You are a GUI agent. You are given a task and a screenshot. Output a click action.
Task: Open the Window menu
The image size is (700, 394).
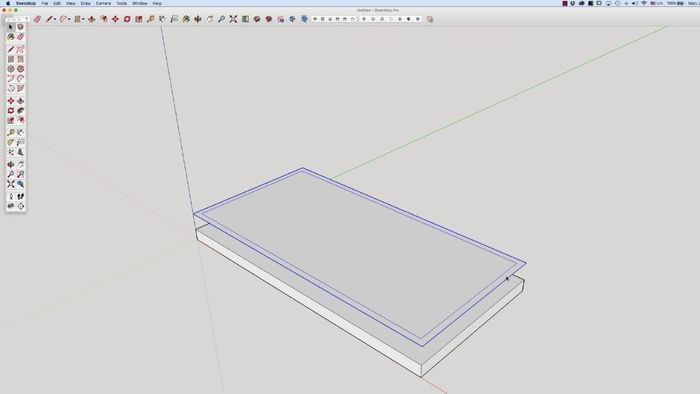pos(140,3)
